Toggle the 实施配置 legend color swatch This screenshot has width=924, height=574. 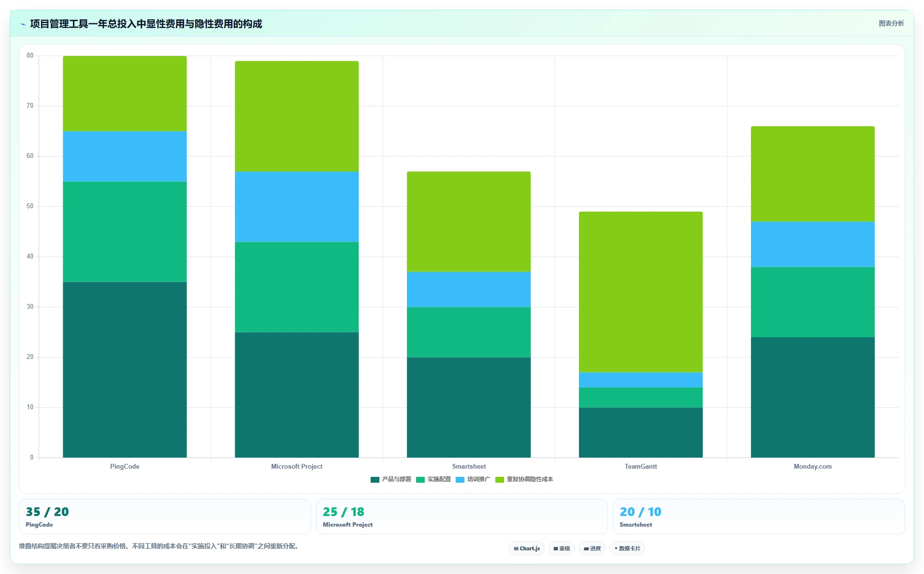[x=420, y=480]
